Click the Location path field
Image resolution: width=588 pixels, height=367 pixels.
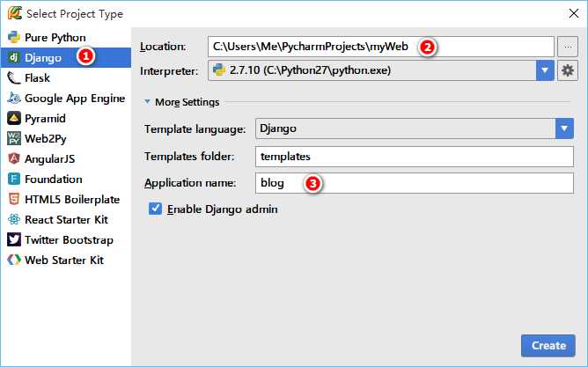pos(381,47)
